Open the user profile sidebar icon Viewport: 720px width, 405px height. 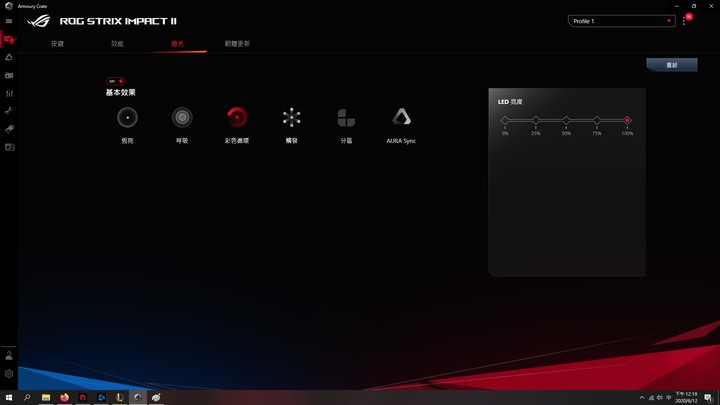coord(9,355)
